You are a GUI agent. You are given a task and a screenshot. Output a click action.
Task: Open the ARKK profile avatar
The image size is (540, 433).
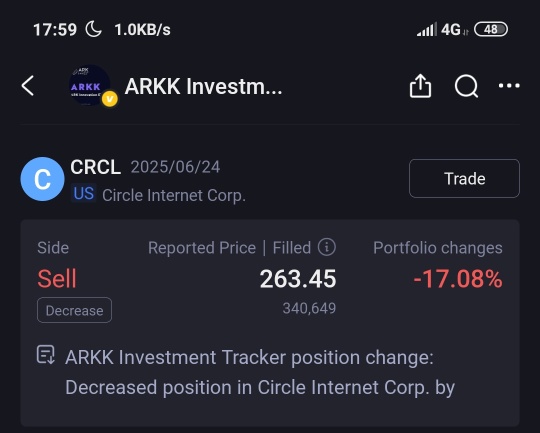pos(90,85)
